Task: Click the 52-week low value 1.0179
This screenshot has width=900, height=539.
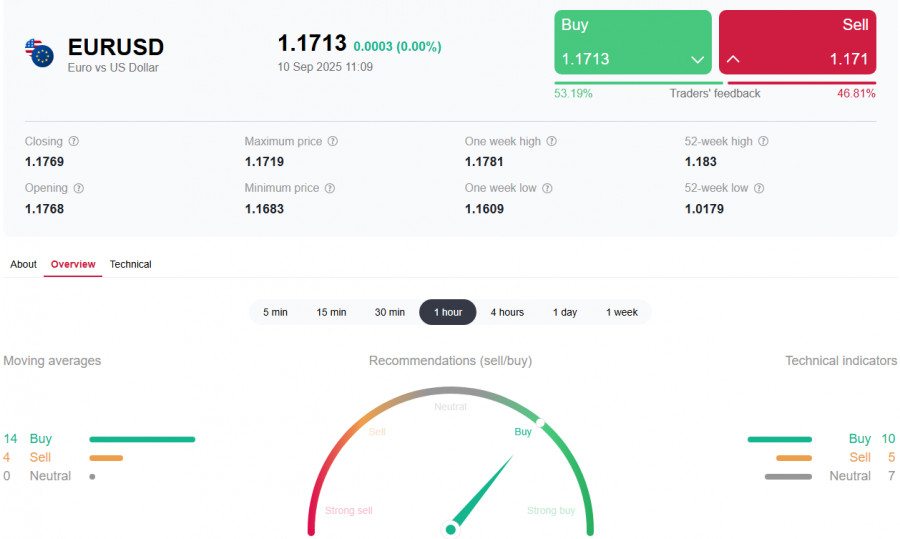Action: (x=704, y=209)
